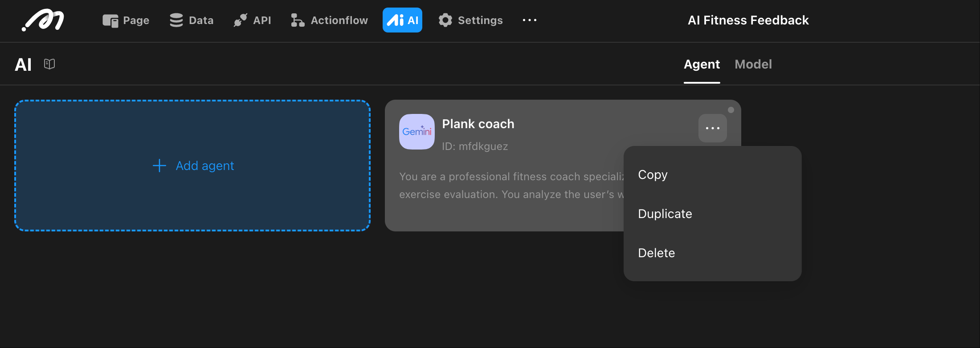Click the AI Fitness Feedback project title
This screenshot has height=348, width=980.
(x=748, y=20)
